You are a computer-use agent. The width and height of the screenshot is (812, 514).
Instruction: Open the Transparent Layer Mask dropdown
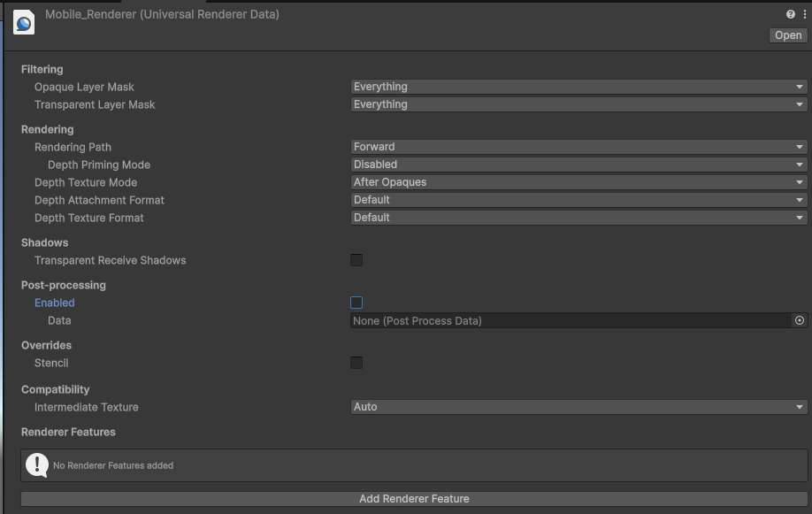579,104
